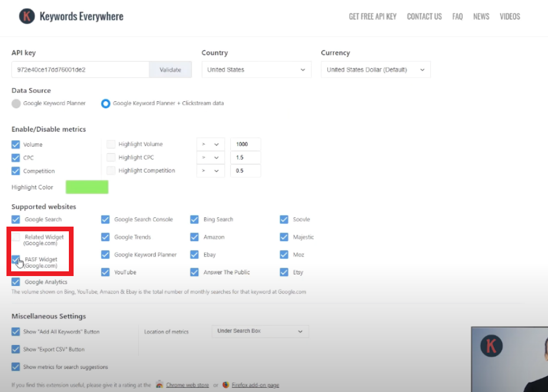Select Google Keyword Planner data source
This screenshot has width=548, height=392.
pos(16,104)
